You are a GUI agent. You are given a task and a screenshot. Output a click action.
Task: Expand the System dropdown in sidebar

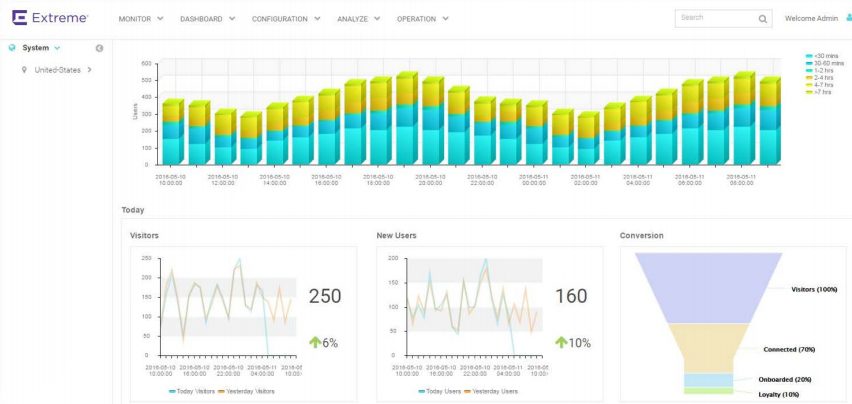[x=57, y=48]
